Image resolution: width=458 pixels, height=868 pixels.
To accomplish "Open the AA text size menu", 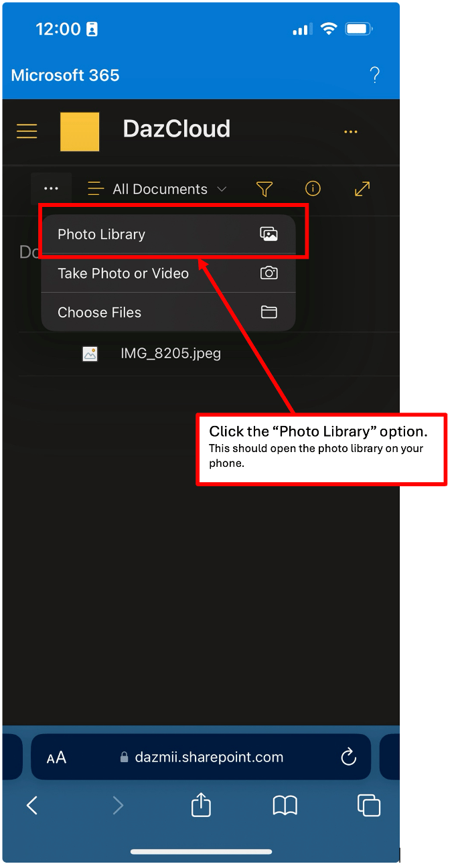I will [x=56, y=757].
